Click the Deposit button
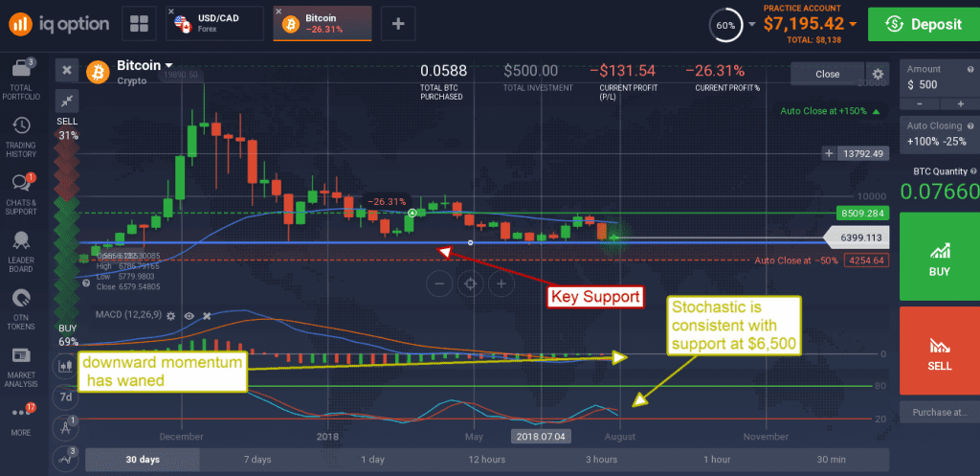 click(924, 24)
